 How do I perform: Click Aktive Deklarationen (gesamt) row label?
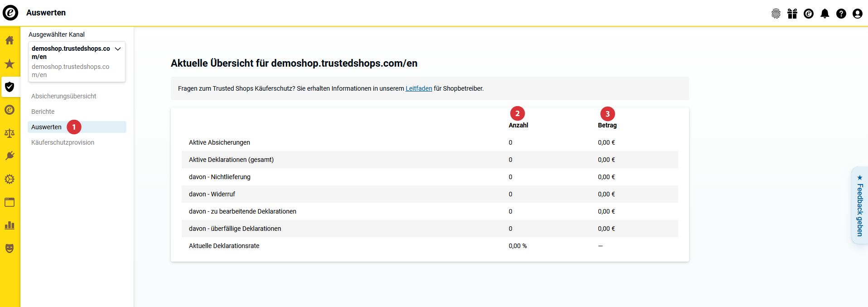(x=231, y=160)
